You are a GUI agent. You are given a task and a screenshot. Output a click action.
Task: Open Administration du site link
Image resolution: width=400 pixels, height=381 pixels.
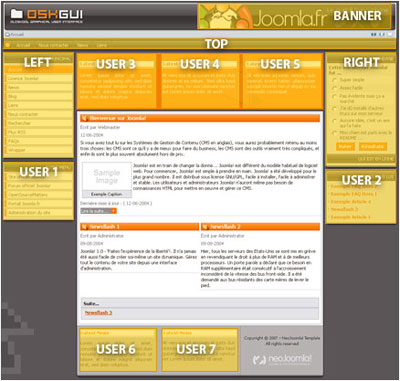[x=39, y=213]
